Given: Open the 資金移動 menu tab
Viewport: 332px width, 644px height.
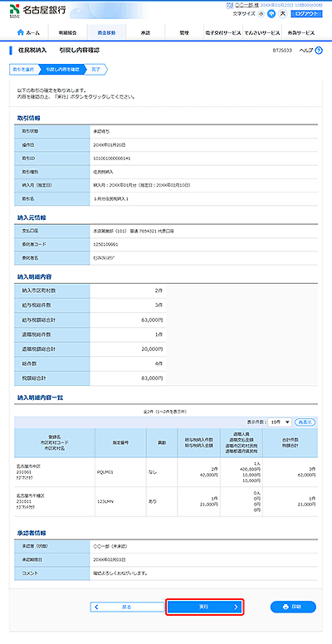Looking at the screenshot, I should (x=106, y=32).
